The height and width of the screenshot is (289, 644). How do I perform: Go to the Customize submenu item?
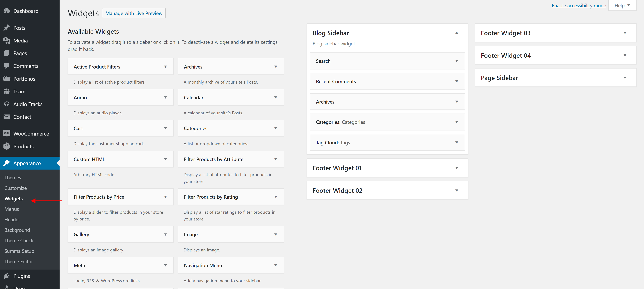[x=16, y=188]
